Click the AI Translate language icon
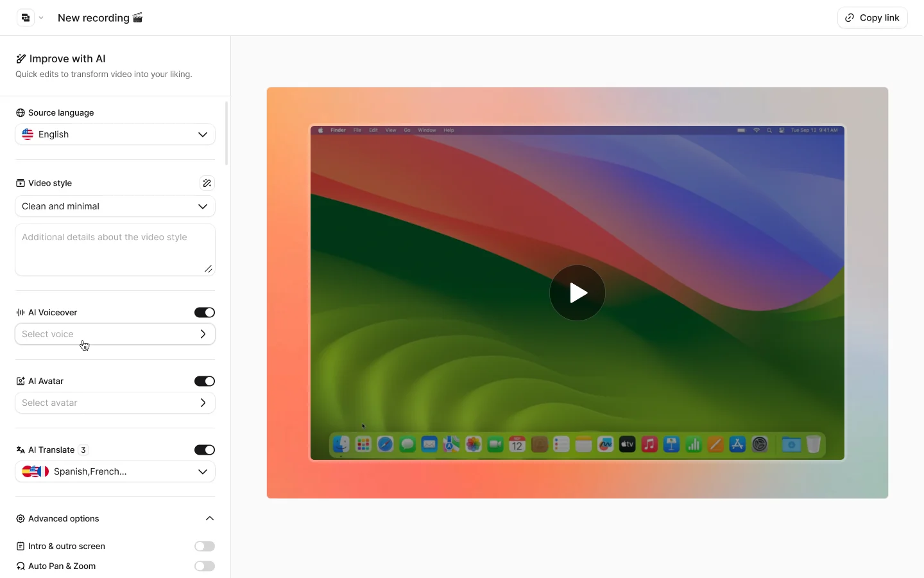The image size is (924, 578). click(x=21, y=450)
